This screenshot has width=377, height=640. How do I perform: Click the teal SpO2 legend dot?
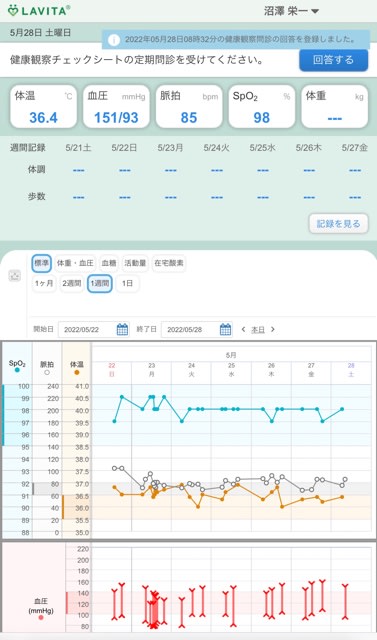point(17,370)
